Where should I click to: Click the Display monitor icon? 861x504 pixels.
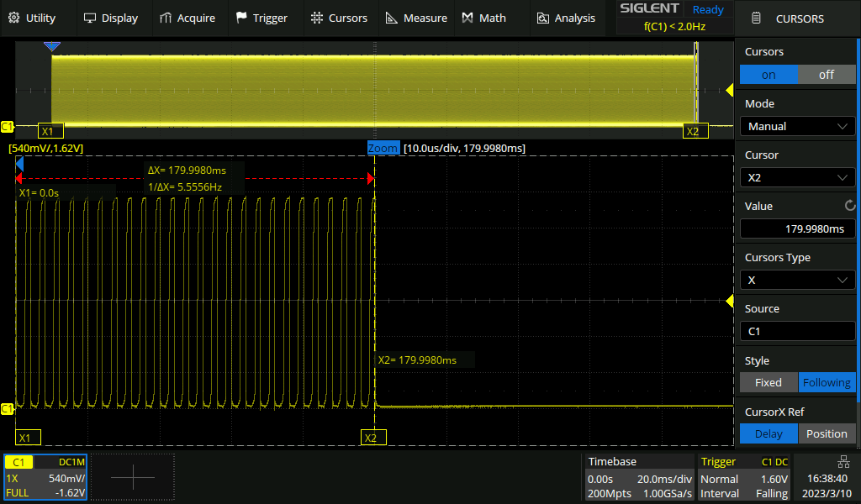pos(89,18)
